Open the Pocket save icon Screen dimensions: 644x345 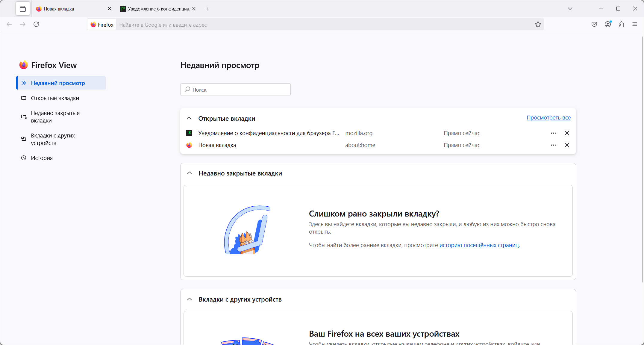594,25
